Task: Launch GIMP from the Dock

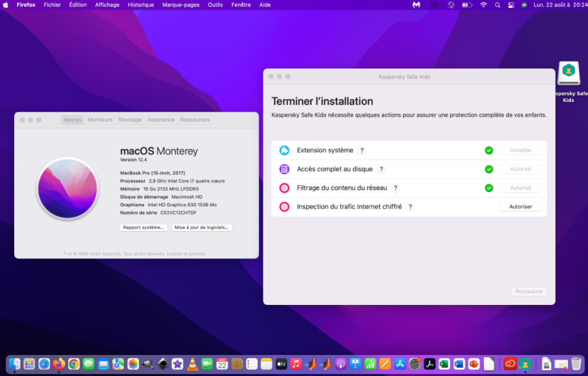Action: (148, 364)
